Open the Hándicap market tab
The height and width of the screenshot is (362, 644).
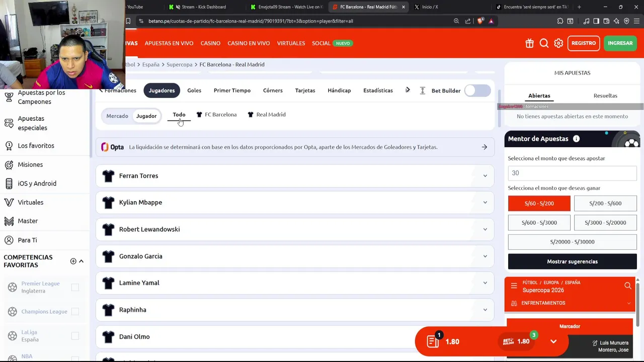339,90
